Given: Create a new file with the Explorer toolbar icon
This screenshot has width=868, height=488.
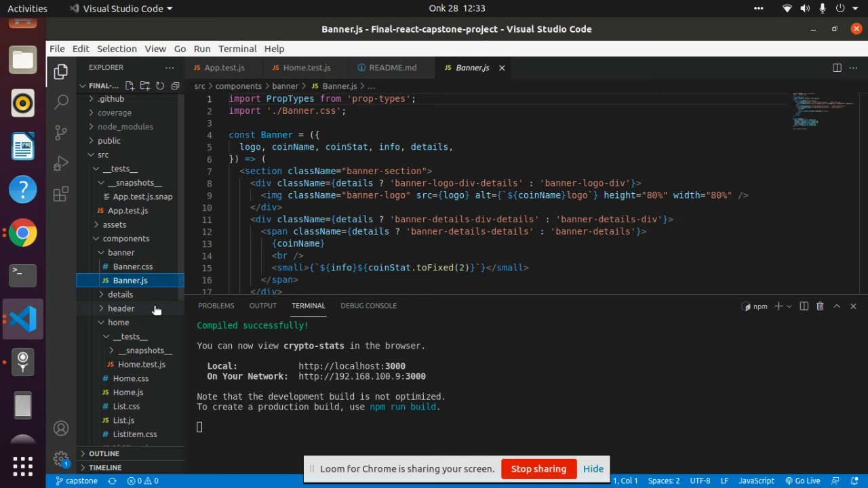Looking at the screenshot, I should pos(130,86).
